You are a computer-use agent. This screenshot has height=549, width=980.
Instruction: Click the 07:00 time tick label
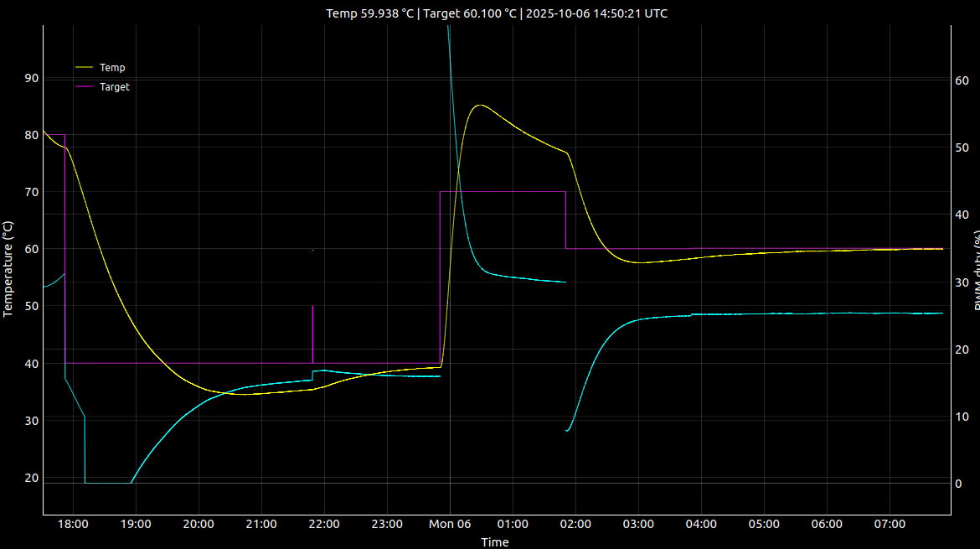click(890, 524)
